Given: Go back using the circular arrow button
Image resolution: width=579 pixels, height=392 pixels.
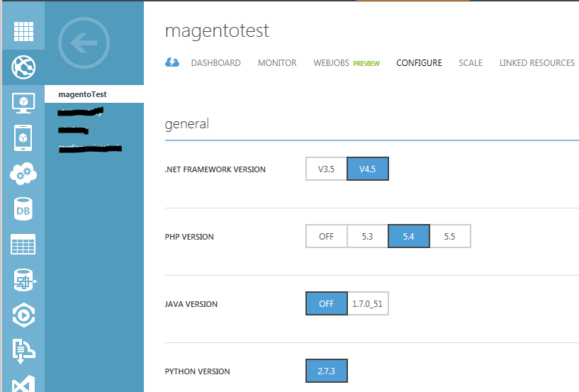Looking at the screenshot, I should click(x=84, y=43).
